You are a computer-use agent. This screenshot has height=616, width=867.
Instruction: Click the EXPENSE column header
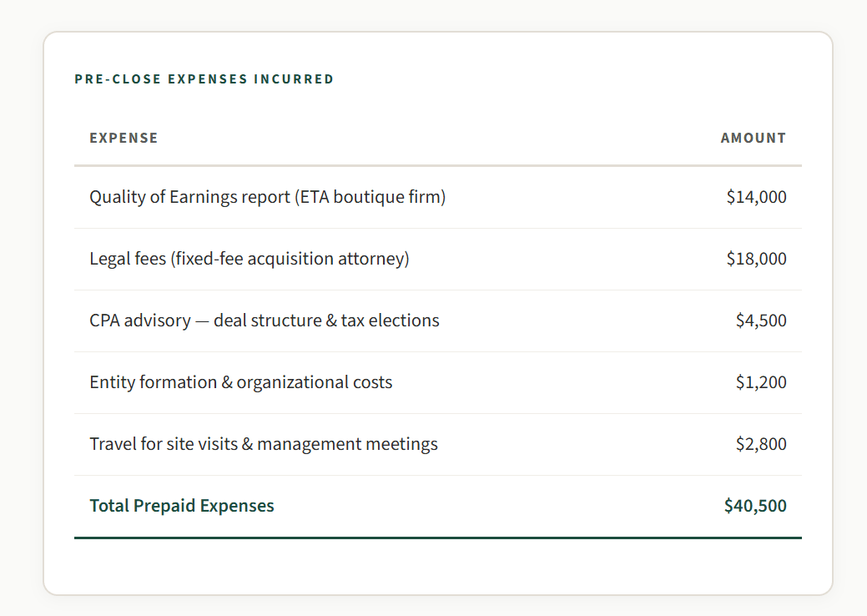(x=123, y=139)
